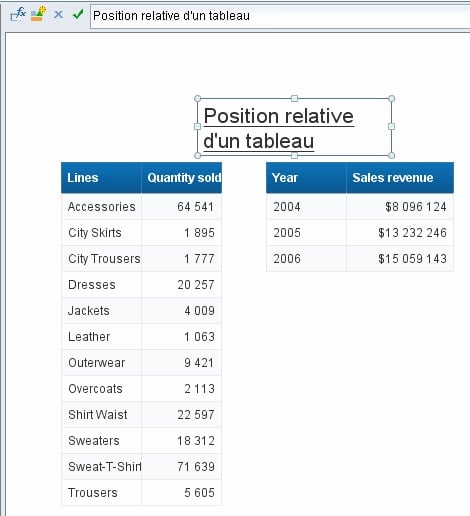
Task: Select the 'Trousers' row cell
Action: click(x=101, y=493)
